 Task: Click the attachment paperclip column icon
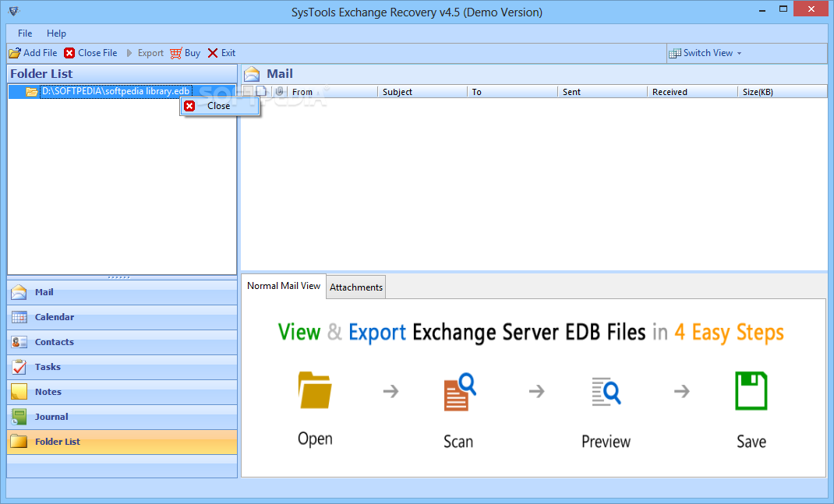(x=279, y=91)
